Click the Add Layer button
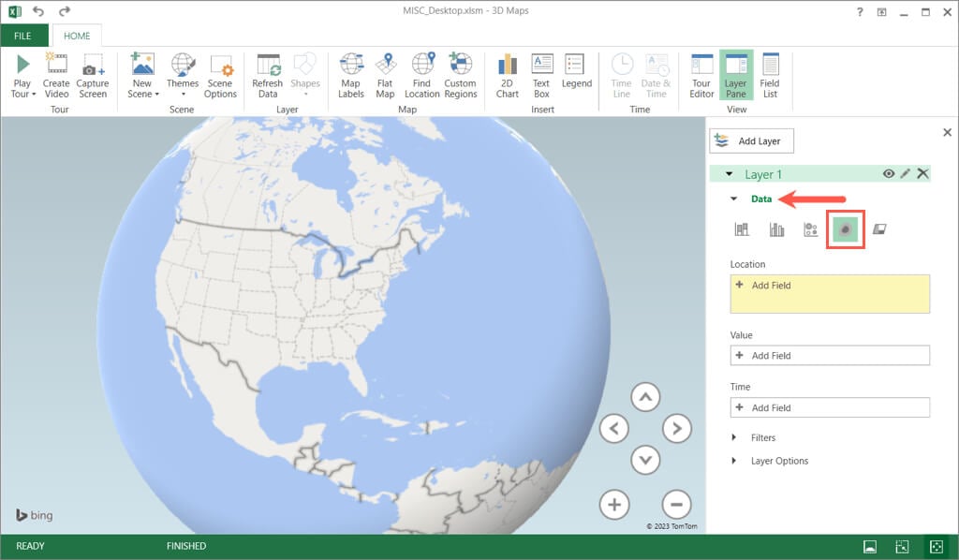The image size is (959, 560). [751, 141]
